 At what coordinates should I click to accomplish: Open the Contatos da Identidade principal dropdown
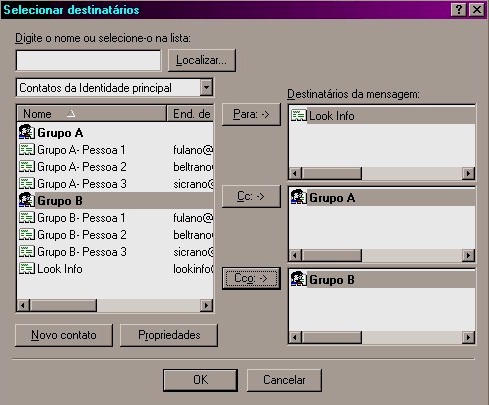(206, 88)
